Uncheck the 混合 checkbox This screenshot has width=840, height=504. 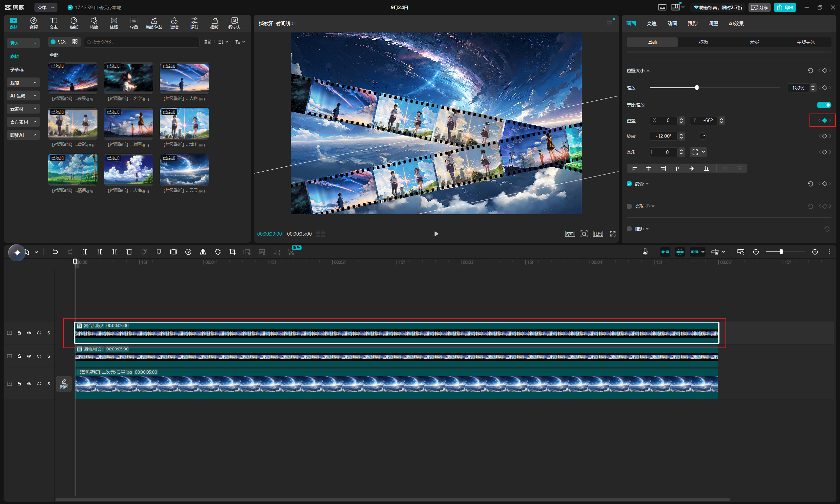tap(629, 184)
